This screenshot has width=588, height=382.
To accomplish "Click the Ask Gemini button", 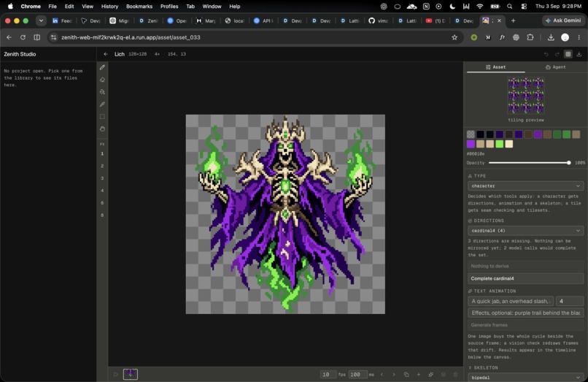I will (563, 20).
